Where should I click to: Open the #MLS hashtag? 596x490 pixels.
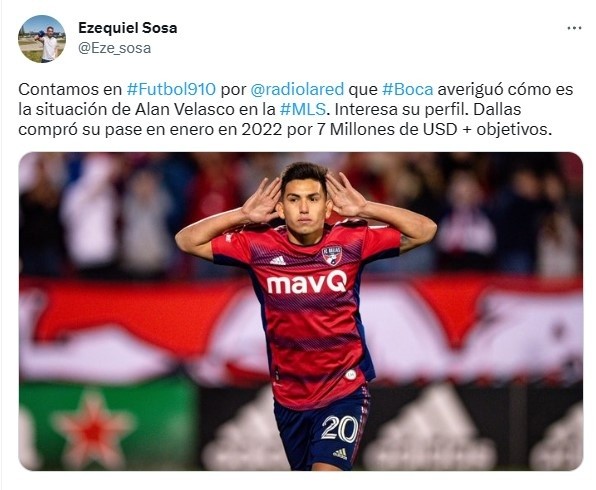[x=303, y=109]
